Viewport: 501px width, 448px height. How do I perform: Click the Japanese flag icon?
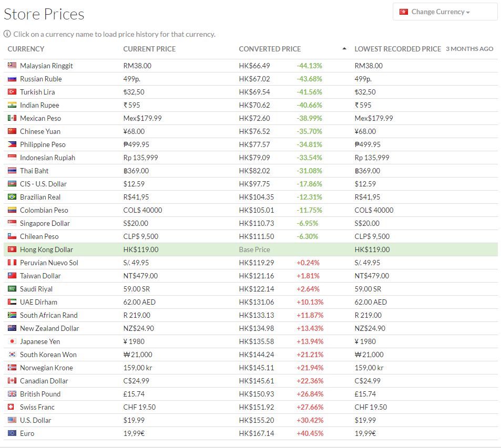[12, 341]
